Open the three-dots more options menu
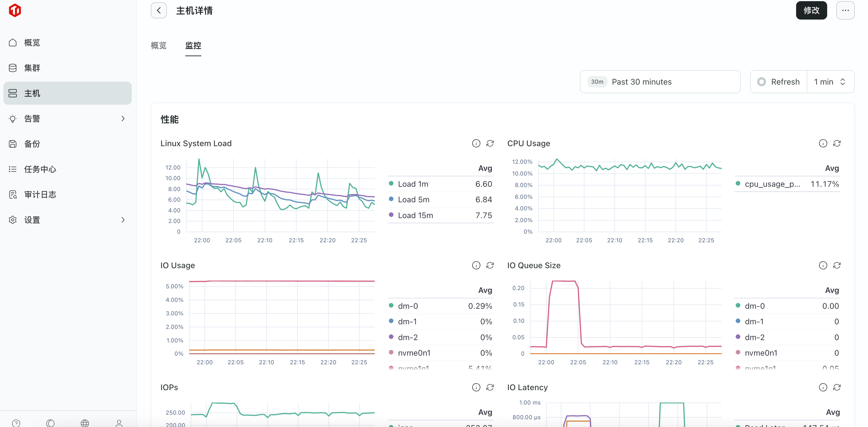This screenshot has width=868, height=427. pos(845,10)
